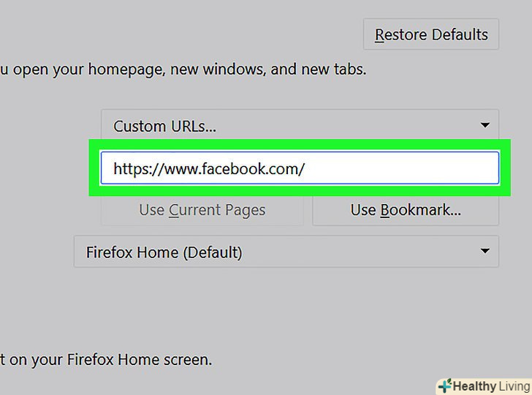Screen dimensions: 532x395
Task: Click the https://www.facebook.com/ text
Action: [x=208, y=169]
